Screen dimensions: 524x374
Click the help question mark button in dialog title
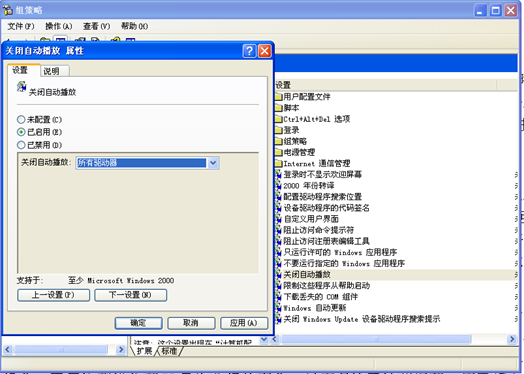point(249,51)
